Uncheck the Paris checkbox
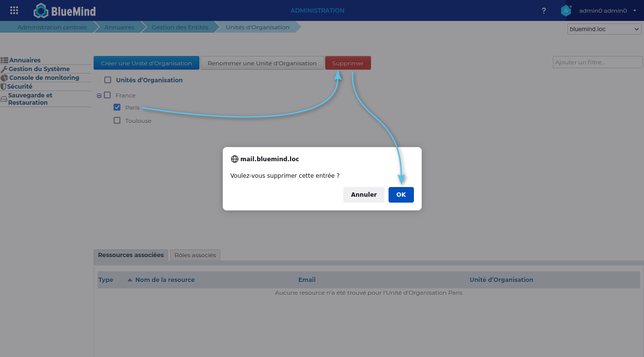 117,107
